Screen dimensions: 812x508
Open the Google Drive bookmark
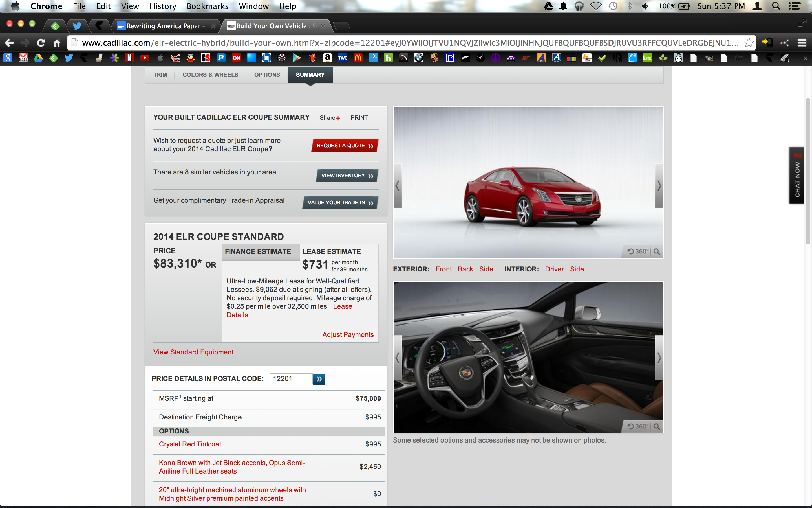pos(38,58)
